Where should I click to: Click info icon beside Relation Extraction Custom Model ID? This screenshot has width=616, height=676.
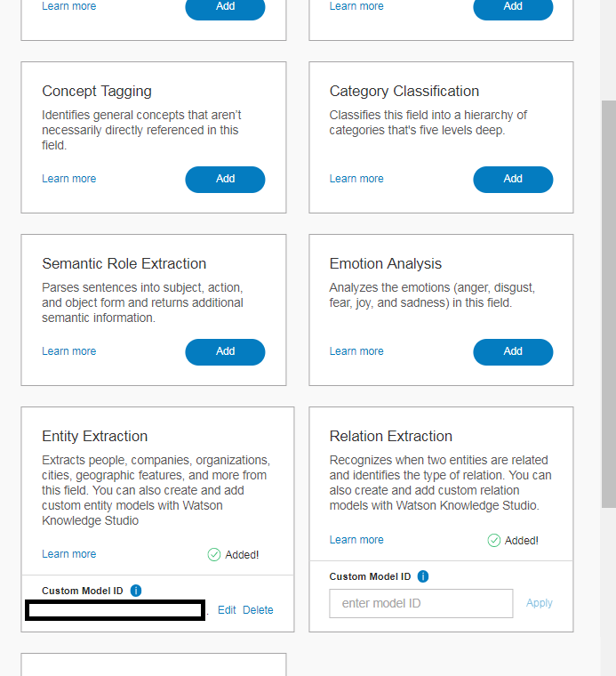click(x=423, y=576)
